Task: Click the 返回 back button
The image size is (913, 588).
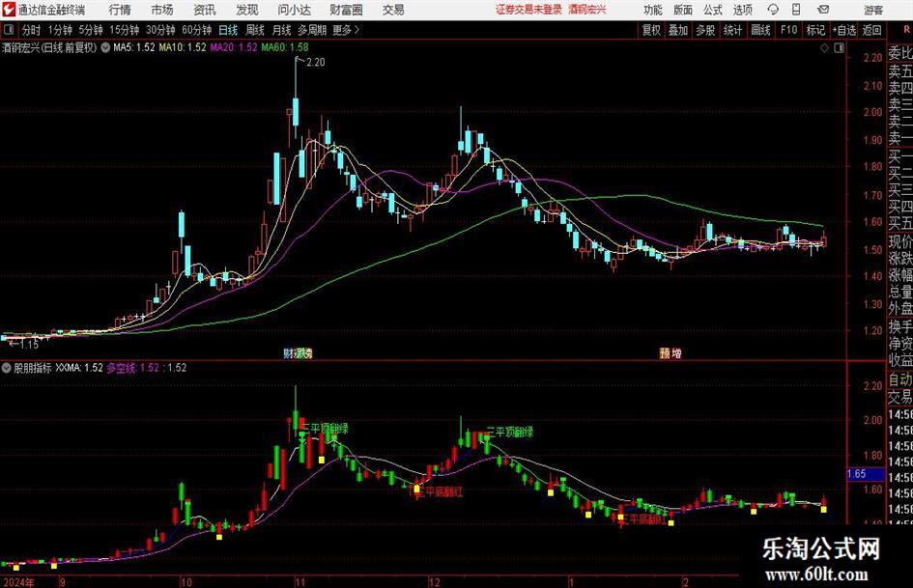Action: (871, 30)
